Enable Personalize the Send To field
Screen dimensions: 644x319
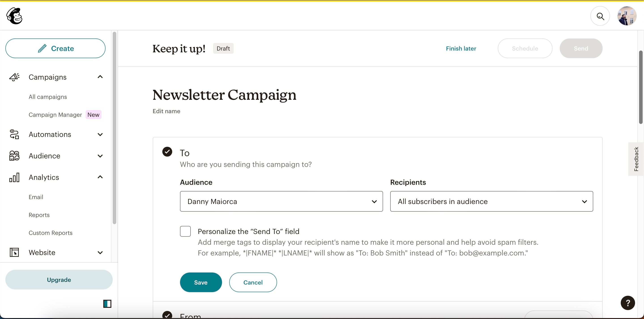[185, 231]
